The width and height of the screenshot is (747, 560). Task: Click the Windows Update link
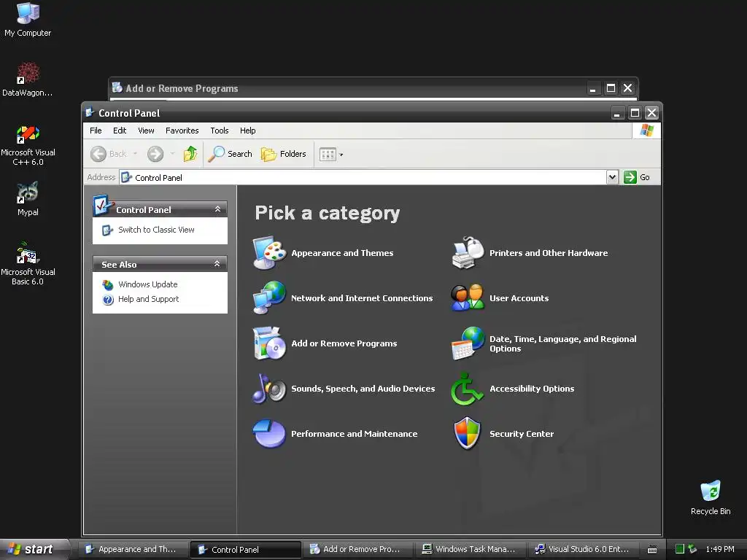(147, 284)
